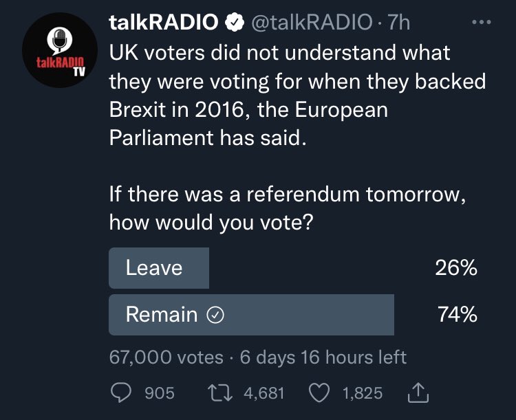Click the 7h tweet timestamp
Screen dimensions: 516x420
398,23
